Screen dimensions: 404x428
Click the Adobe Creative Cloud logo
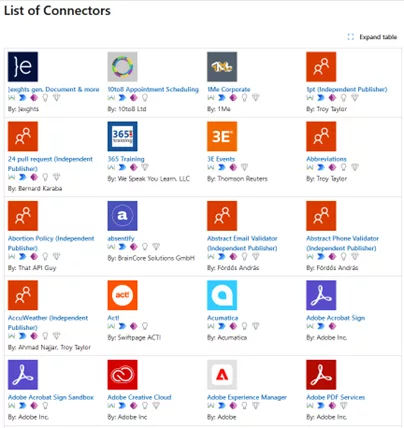[122, 375]
